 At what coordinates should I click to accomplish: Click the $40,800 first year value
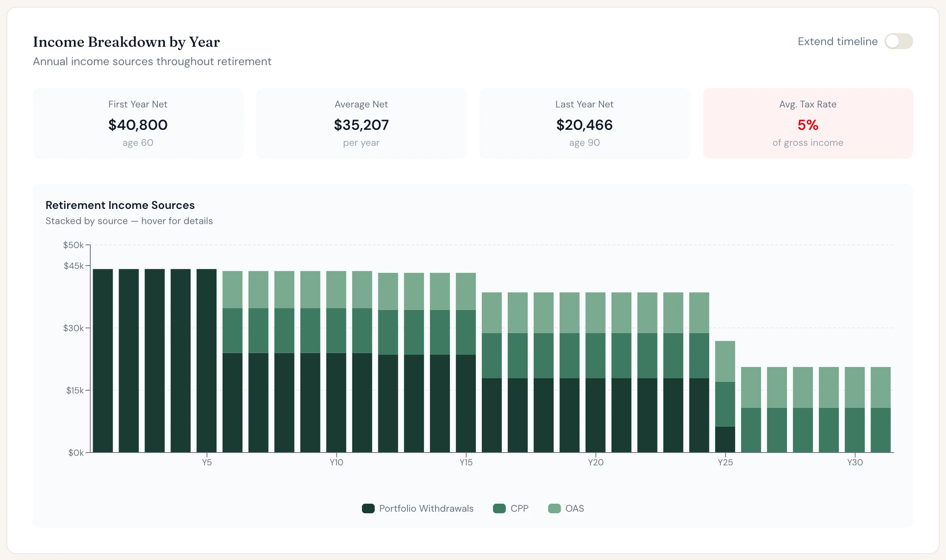click(138, 125)
